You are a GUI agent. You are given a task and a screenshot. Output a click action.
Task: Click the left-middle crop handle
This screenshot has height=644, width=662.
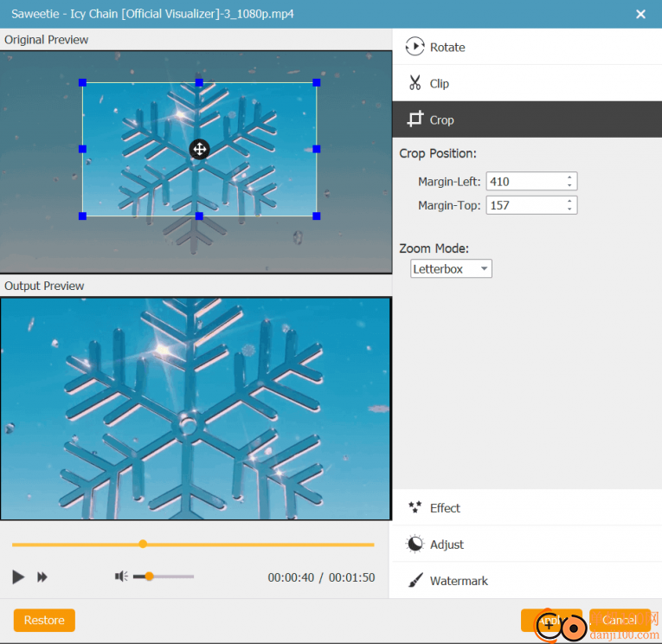tap(82, 149)
